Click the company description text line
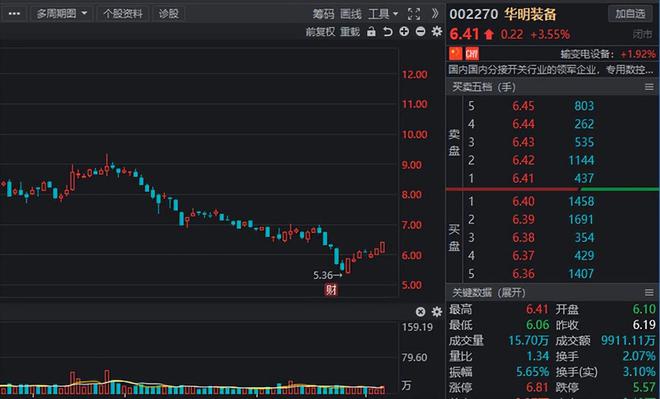 click(551, 70)
